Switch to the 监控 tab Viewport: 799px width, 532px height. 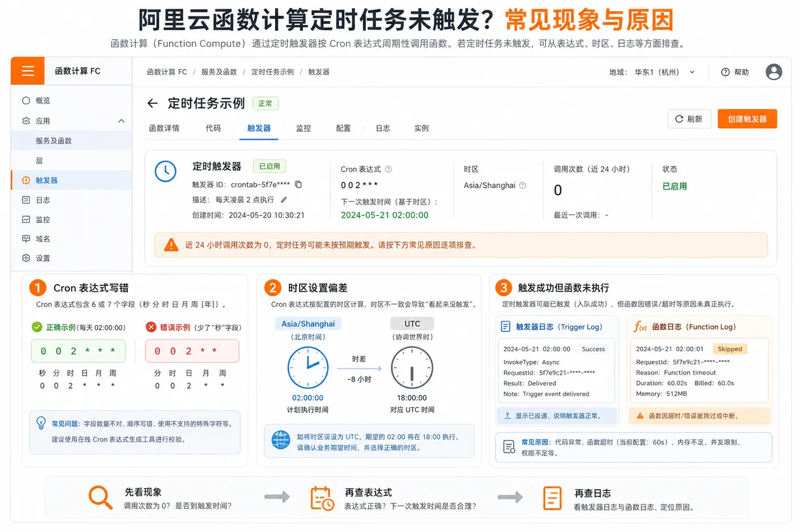304,128
